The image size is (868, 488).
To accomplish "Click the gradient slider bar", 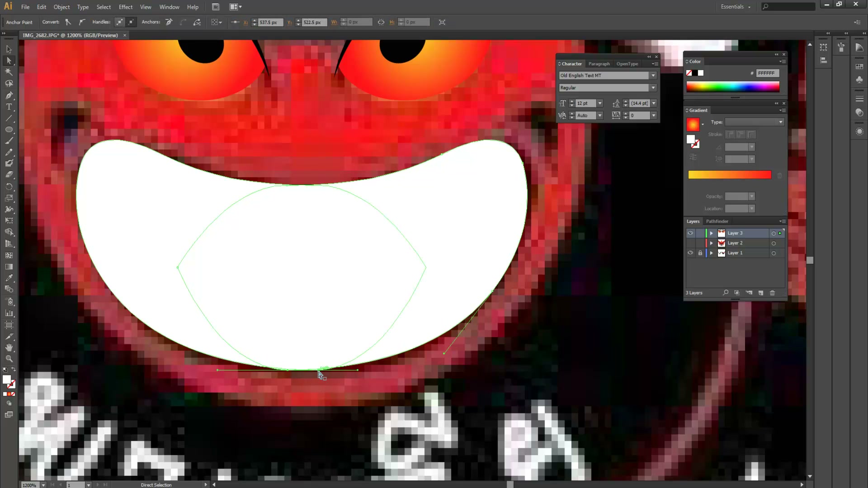I will tap(730, 175).
